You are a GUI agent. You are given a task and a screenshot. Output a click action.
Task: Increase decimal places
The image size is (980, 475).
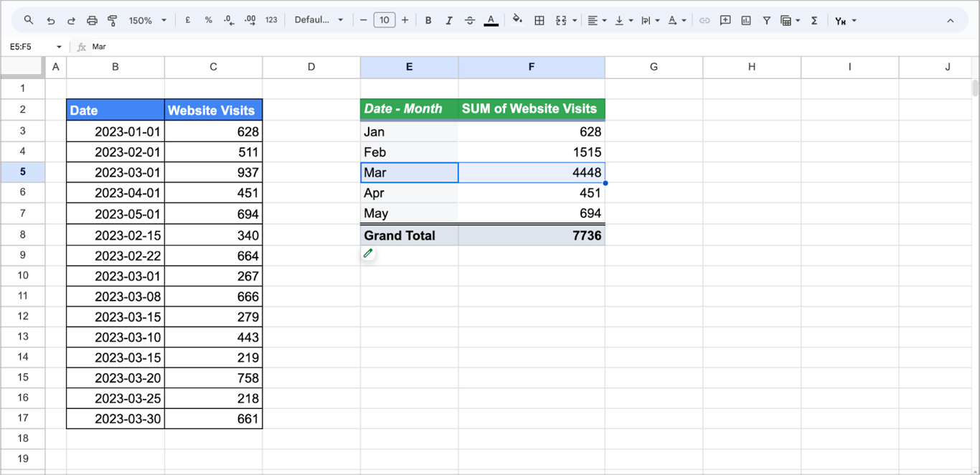pos(250,20)
